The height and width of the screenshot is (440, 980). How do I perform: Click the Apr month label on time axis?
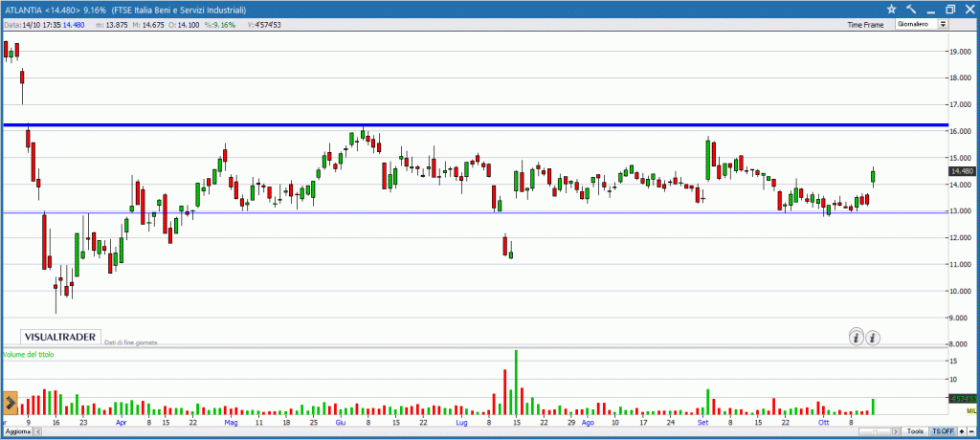(122, 423)
